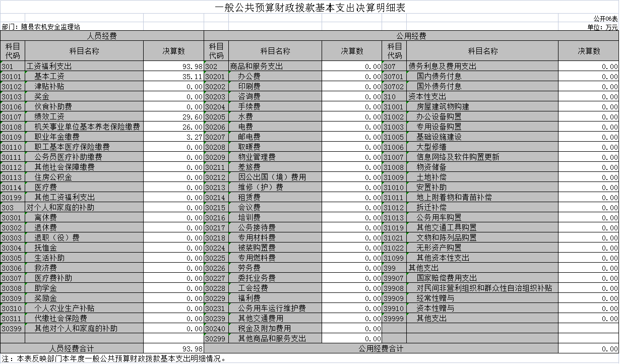Select the 其他支出 code 399 cell

394,268
